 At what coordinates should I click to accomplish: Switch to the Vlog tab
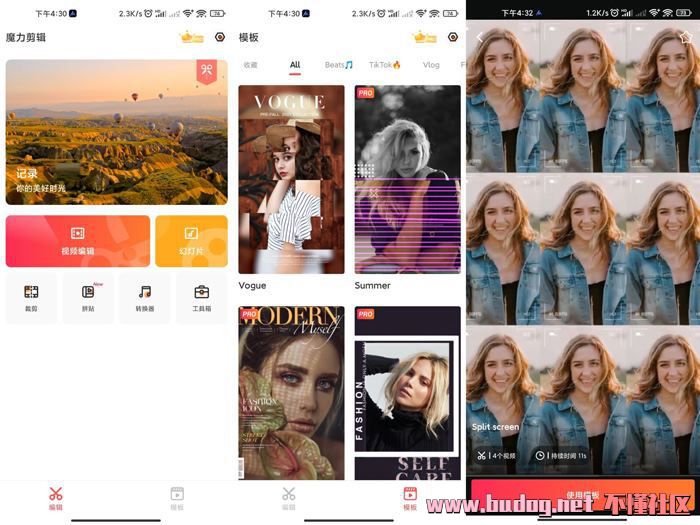431,65
